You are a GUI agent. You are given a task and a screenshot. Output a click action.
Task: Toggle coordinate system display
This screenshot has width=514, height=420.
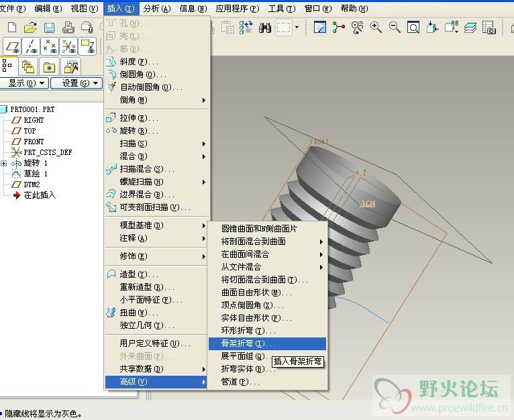pyautogui.click(x=68, y=46)
